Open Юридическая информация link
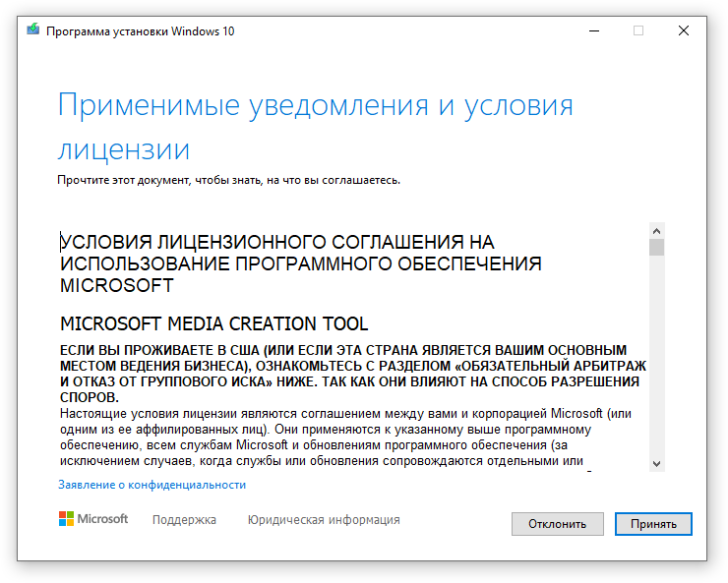The height and width of the screenshot is (583, 728). pyautogui.click(x=324, y=519)
